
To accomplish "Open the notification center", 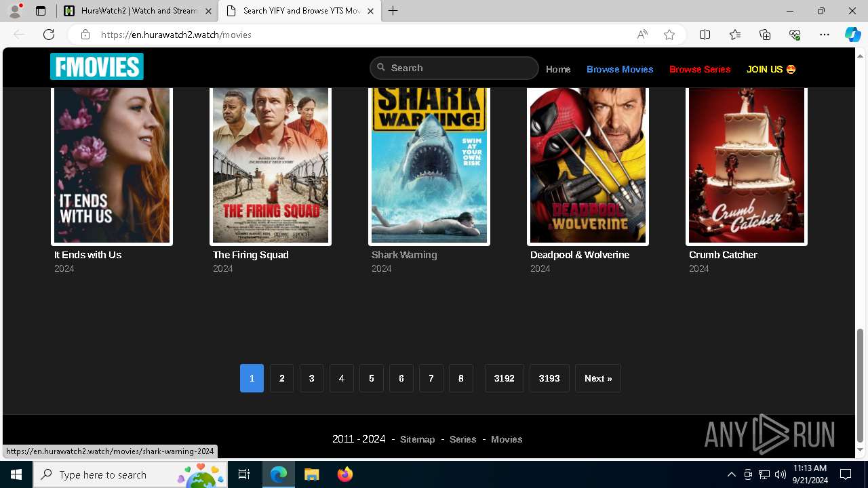I will (846, 474).
